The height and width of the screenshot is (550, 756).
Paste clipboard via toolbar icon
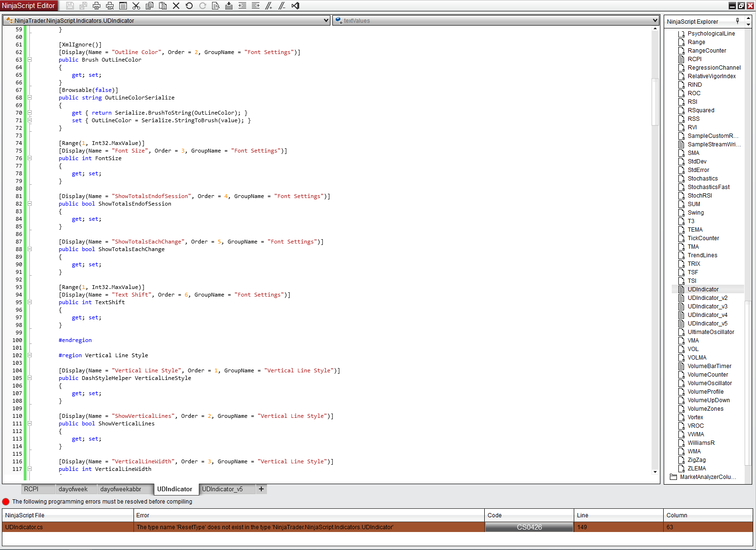(x=163, y=6)
